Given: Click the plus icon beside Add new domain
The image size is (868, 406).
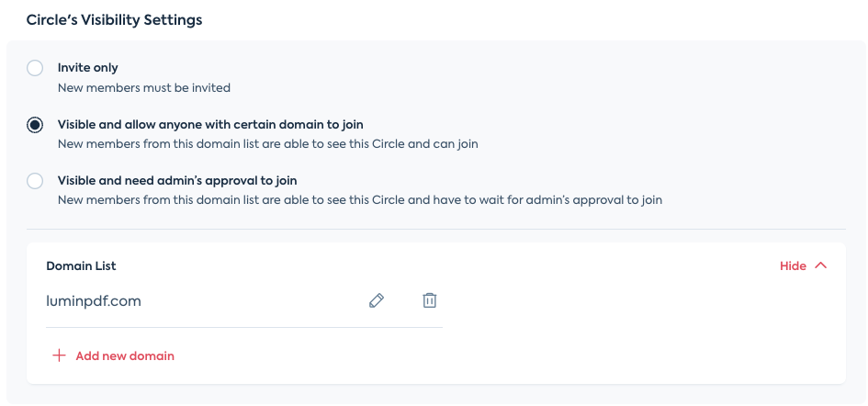Looking at the screenshot, I should point(59,355).
